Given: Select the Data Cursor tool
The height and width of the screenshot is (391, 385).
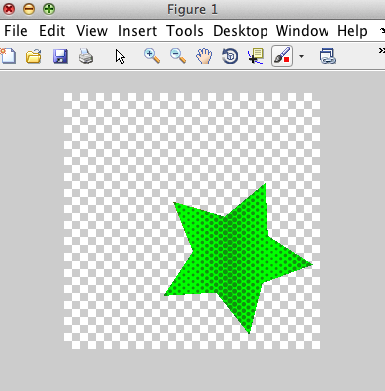Looking at the screenshot, I should [x=256, y=56].
